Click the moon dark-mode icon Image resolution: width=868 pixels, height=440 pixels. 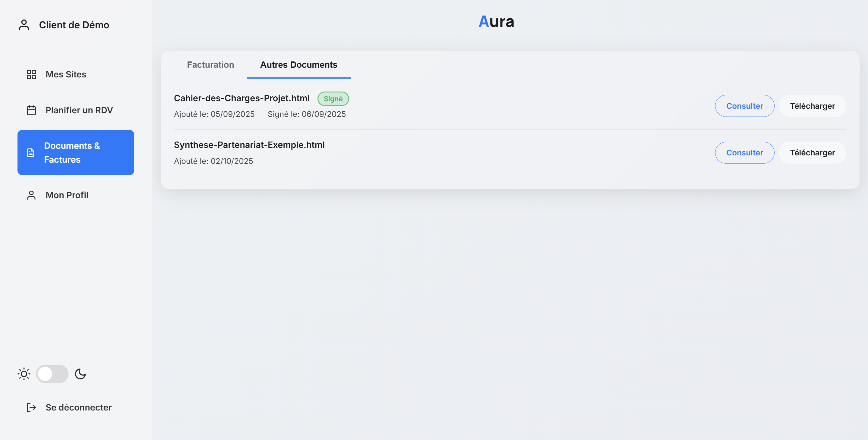pyautogui.click(x=80, y=374)
